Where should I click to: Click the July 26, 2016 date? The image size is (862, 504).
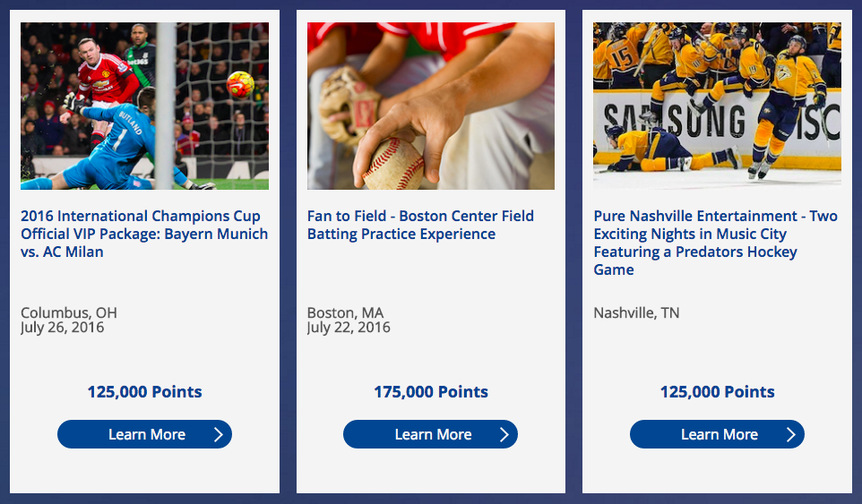click(62, 328)
